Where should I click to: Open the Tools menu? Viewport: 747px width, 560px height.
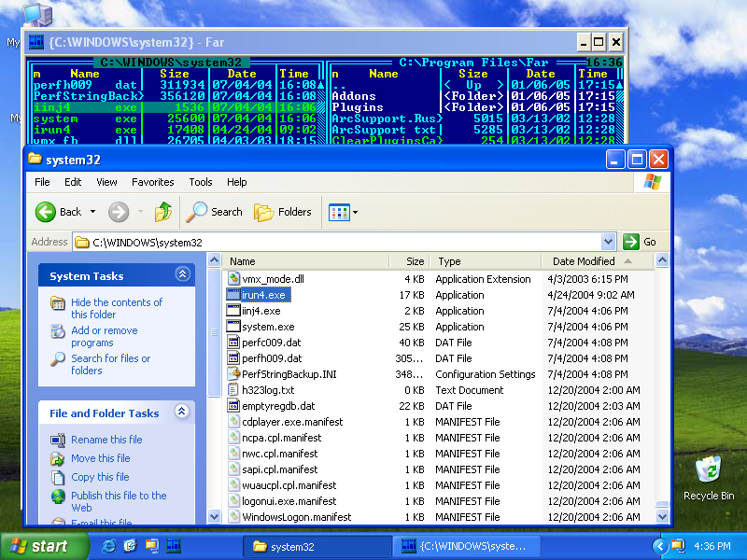coord(201,182)
